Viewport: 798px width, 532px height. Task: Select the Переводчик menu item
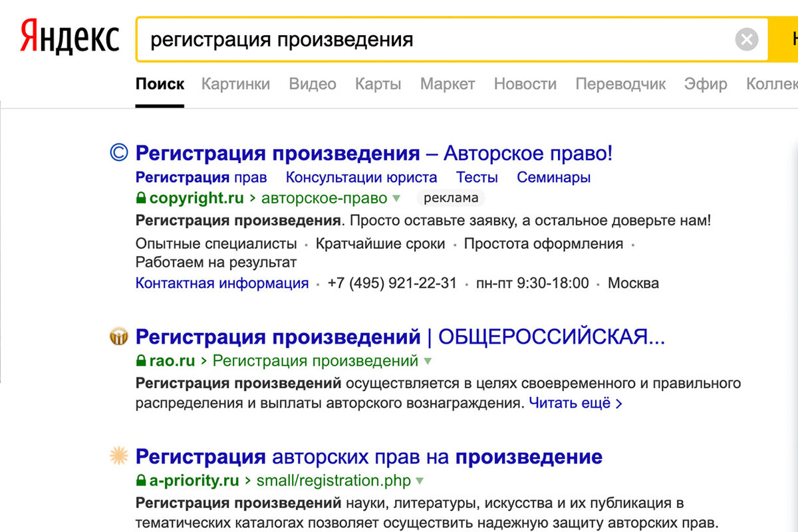click(x=620, y=84)
